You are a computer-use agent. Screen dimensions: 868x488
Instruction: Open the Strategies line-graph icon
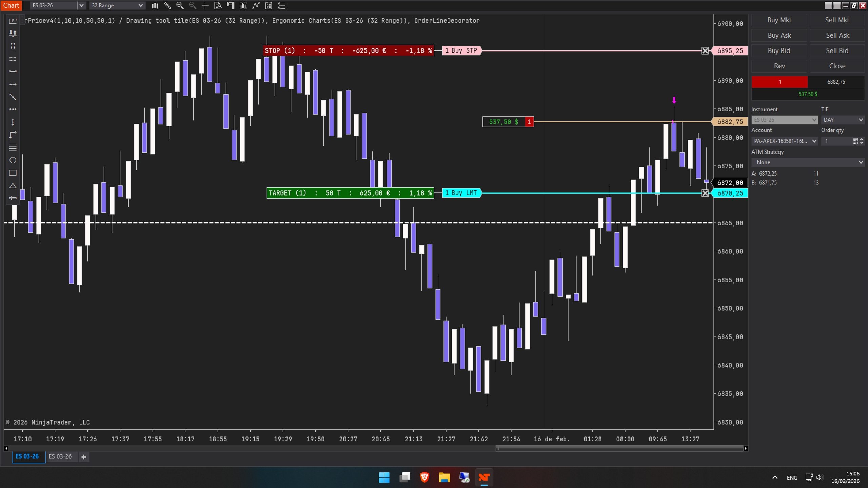[256, 5]
